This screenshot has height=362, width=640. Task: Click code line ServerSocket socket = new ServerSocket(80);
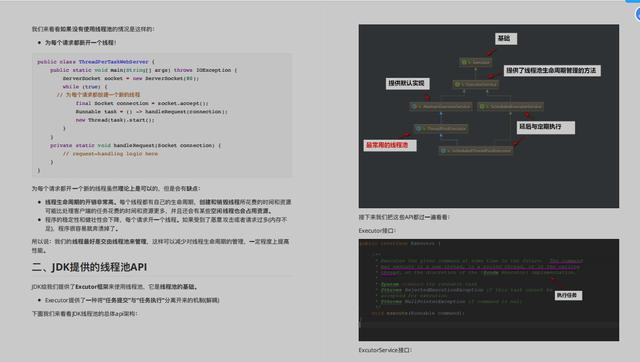click(x=131, y=78)
